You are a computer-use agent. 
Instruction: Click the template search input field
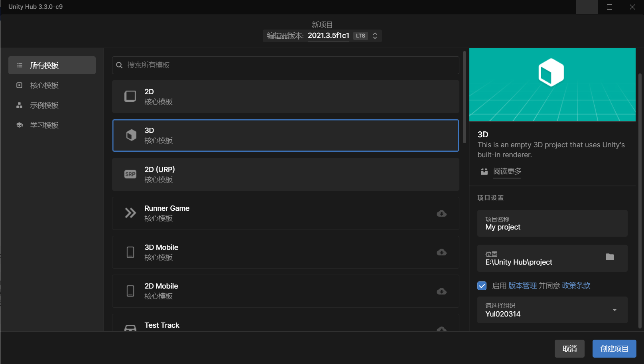coord(286,65)
